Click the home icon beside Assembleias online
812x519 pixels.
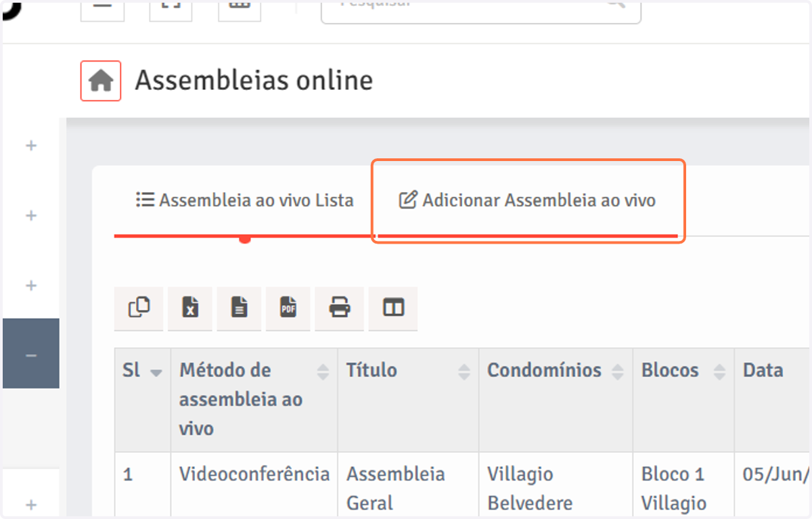coord(101,81)
